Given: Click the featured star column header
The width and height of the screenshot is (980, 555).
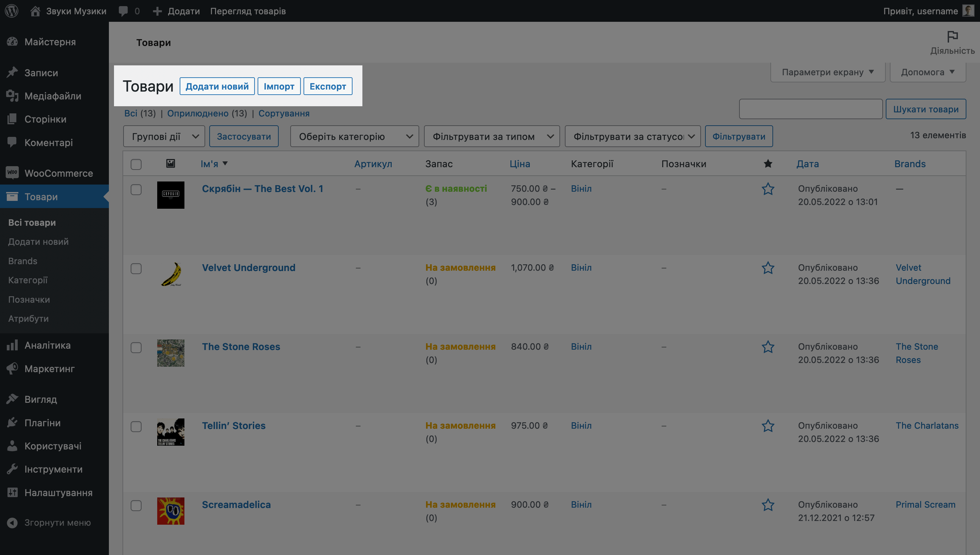Looking at the screenshot, I should click(x=768, y=163).
